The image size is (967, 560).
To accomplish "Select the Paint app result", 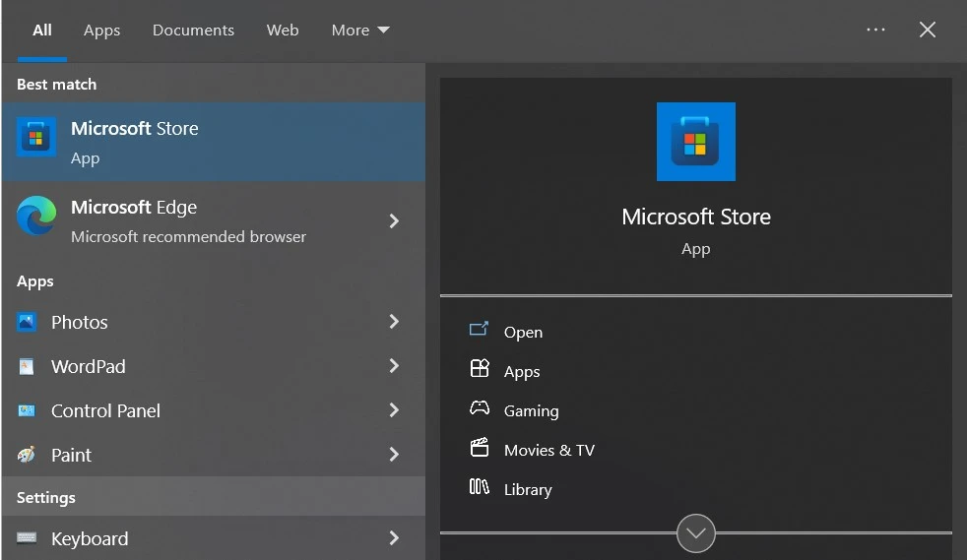I will (214, 455).
